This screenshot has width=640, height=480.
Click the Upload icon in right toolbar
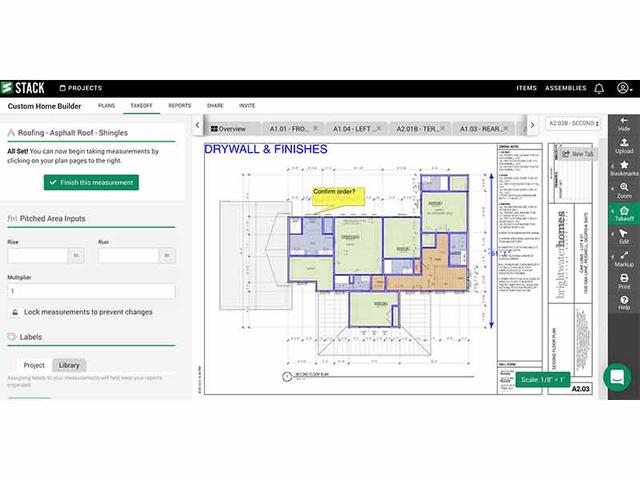click(623, 146)
